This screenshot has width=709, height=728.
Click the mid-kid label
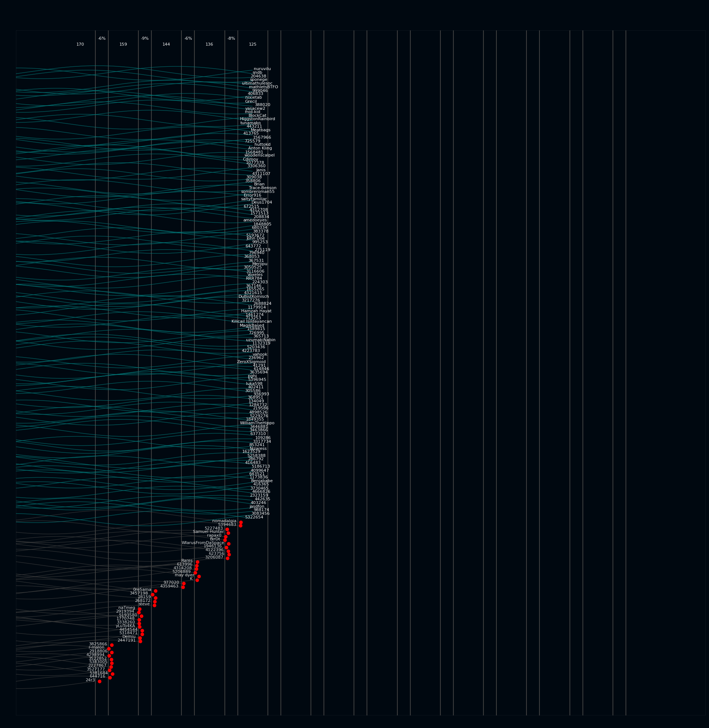(x=252, y=112)
